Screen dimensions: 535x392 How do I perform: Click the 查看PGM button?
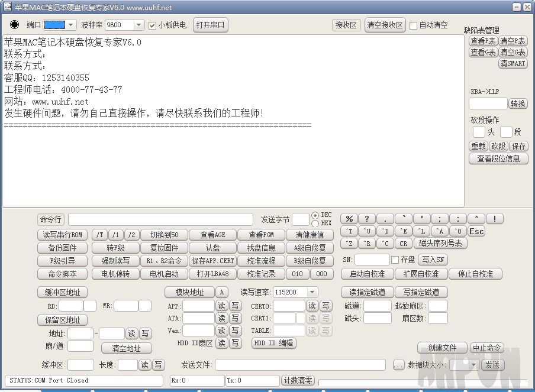261,235
